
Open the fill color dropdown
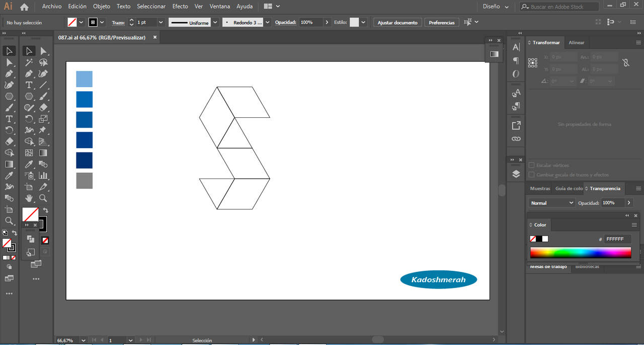81,22
